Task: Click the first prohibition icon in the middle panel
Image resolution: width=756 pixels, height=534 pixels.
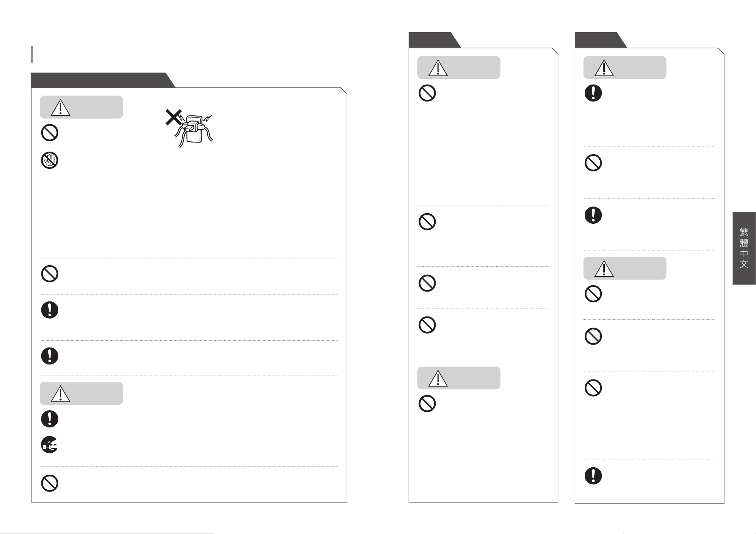Action: point(427,93)
